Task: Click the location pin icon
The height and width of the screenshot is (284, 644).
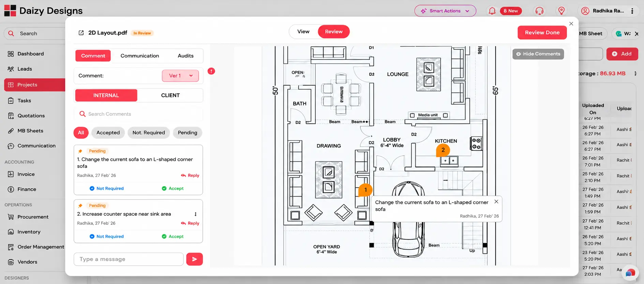Action: [561, 11]
